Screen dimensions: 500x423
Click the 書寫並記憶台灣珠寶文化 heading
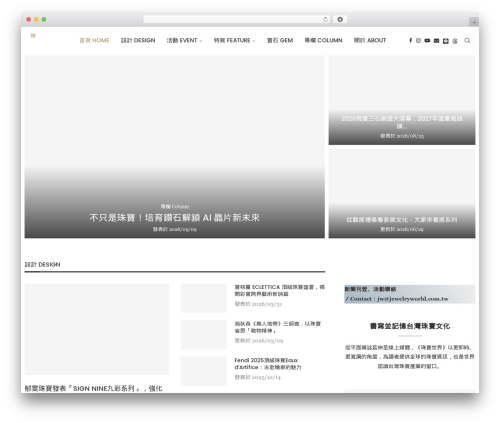click(410, 326)
